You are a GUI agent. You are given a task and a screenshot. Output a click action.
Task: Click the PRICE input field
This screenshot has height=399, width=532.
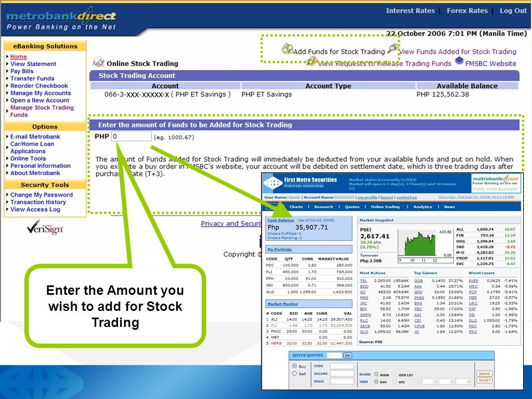tap(342, 381)
